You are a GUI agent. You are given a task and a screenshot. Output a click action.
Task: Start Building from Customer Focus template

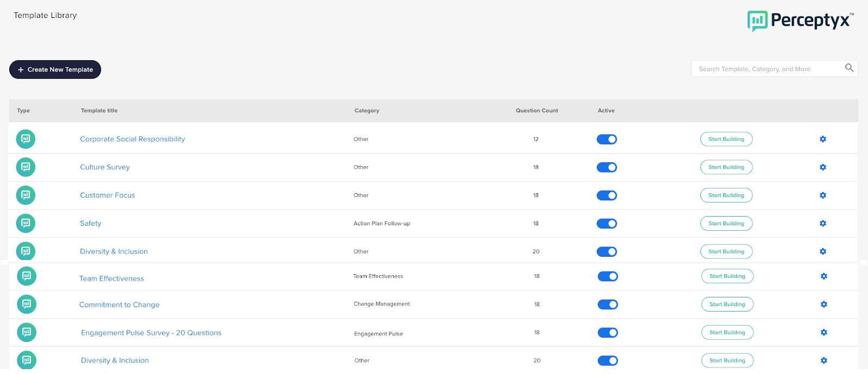726,195
